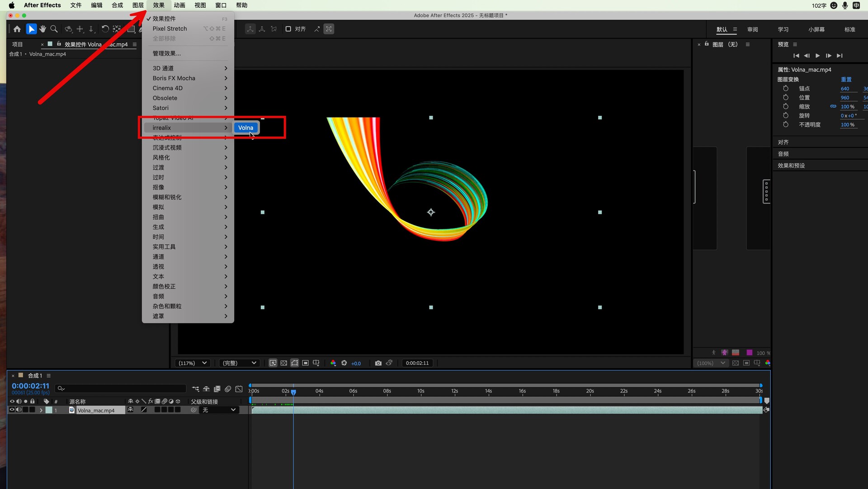This screenshot has height=489, width=868.
Task: Expand the Volna_mac.mp4 layer properties
Action: click(x=41, y=410)
